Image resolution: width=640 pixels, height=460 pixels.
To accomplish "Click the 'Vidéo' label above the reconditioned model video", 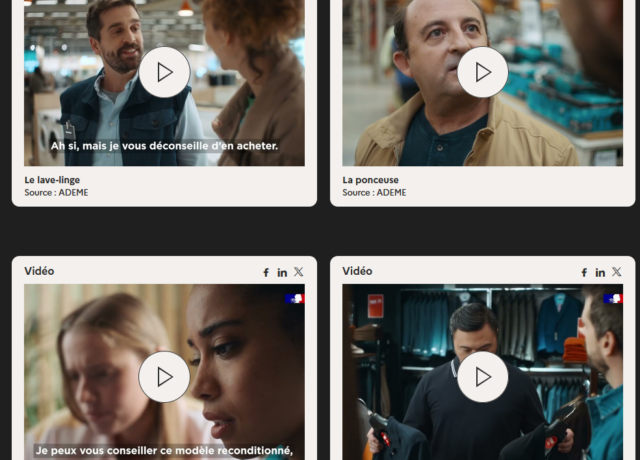I will [x=39, y=271].
